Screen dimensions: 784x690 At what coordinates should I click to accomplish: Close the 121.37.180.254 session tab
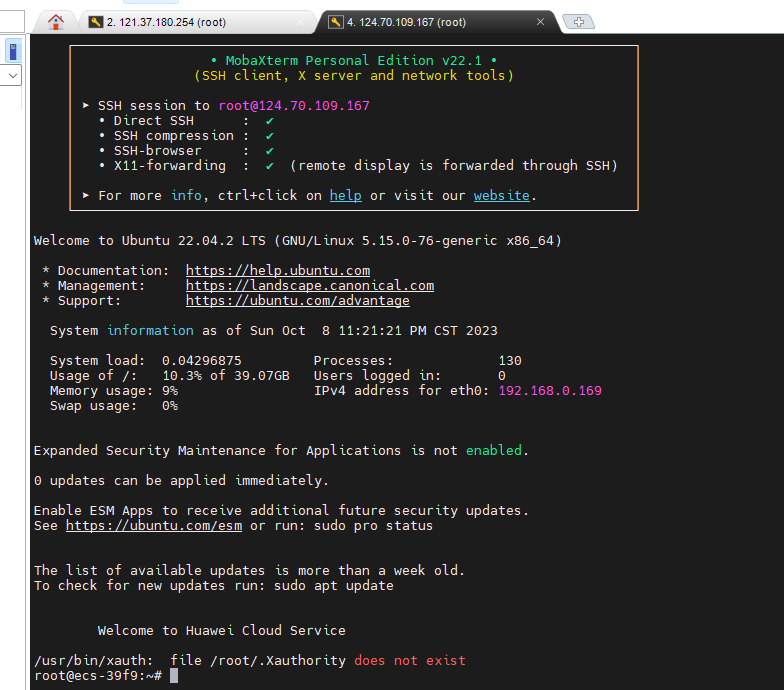point(300,22)
